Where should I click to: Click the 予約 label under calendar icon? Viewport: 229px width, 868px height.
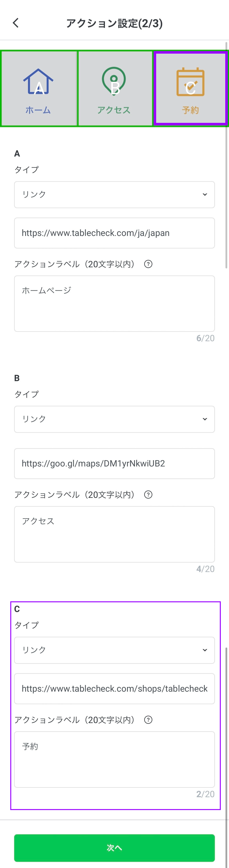click(x=190, y=110)
